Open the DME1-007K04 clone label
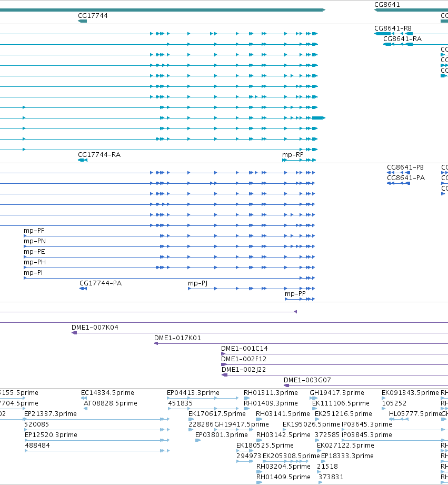The width and height of the screenshot is (448, 485). pos(95,327)
